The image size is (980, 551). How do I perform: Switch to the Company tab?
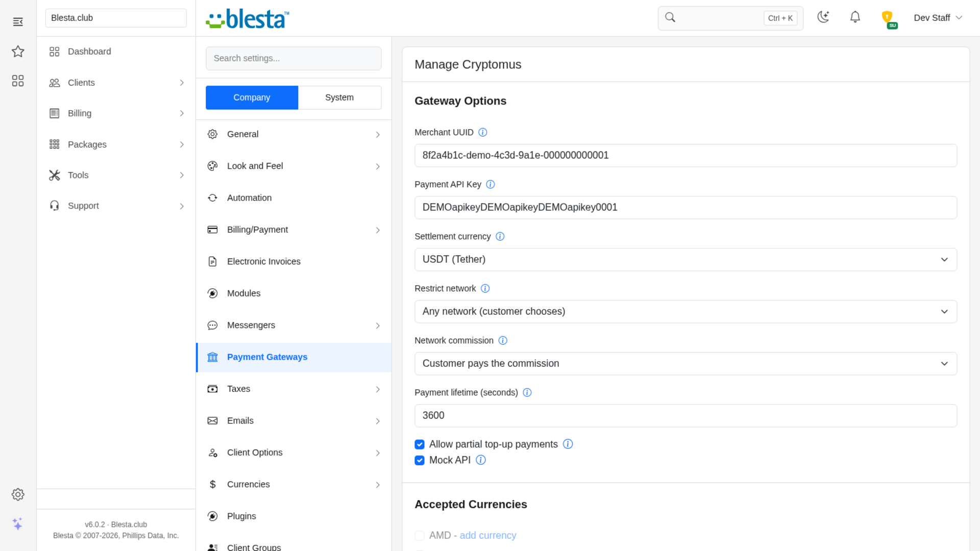pos(252,97)
